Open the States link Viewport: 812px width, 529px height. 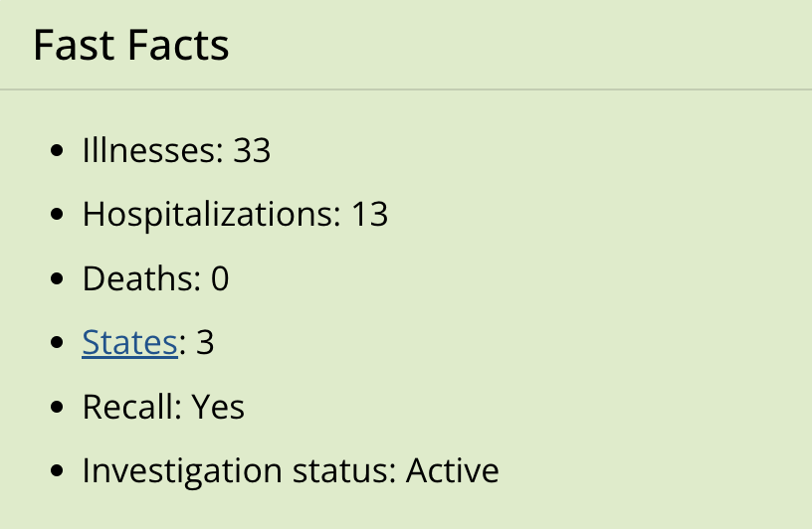coord(129,342)
